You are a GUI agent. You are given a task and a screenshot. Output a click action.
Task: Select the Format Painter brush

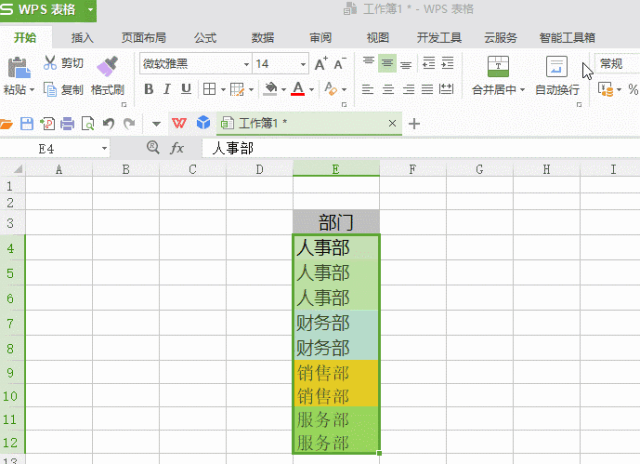[x=107, y=66]
